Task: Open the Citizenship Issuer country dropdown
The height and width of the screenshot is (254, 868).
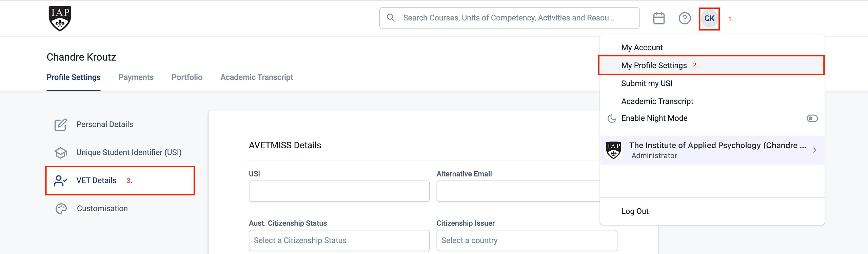Action: point(527,240)
